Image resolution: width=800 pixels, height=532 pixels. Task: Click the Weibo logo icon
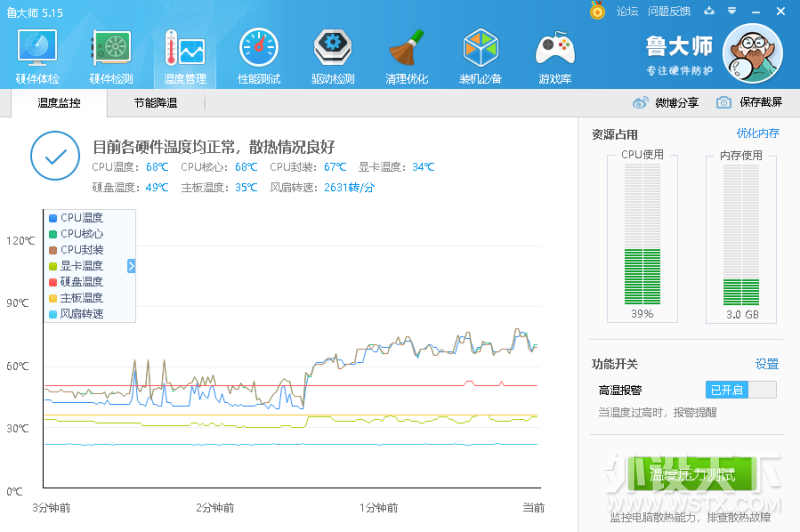640,103
